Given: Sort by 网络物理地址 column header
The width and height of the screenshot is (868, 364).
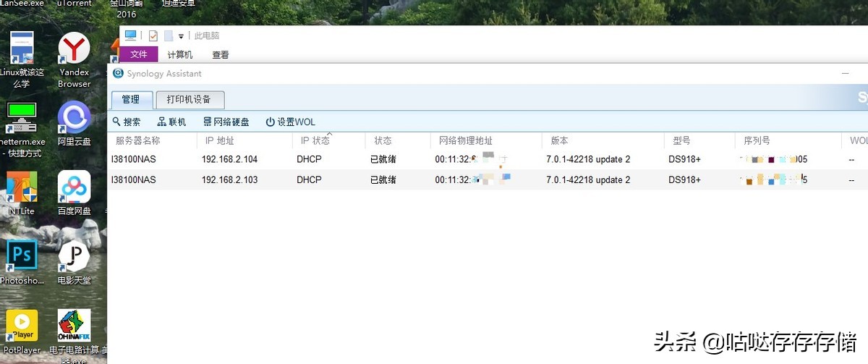Looking at the screenshot, I should click(x=485, y=141).
